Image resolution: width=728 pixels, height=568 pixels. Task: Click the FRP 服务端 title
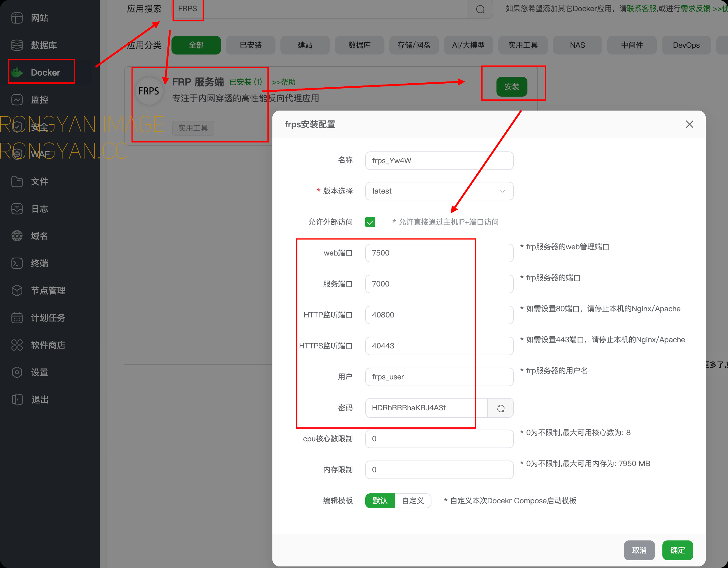coord(198,82)
